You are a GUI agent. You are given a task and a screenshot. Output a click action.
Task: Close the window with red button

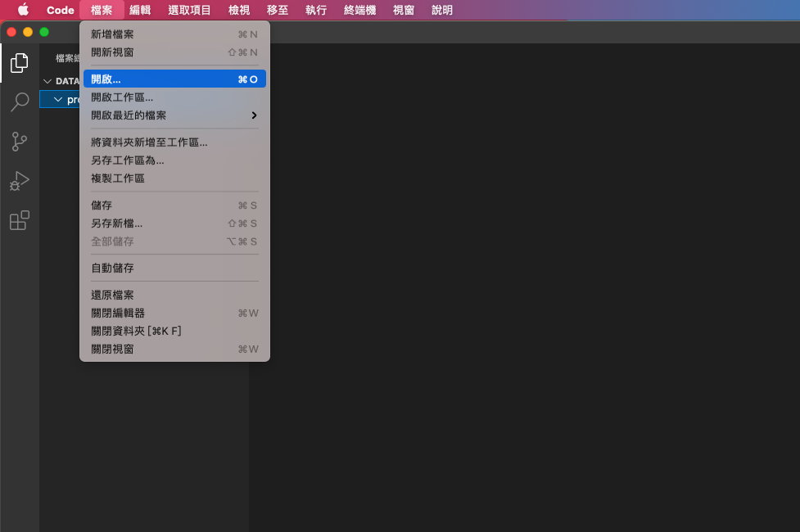pyautogui.click(x=11, y=32)
